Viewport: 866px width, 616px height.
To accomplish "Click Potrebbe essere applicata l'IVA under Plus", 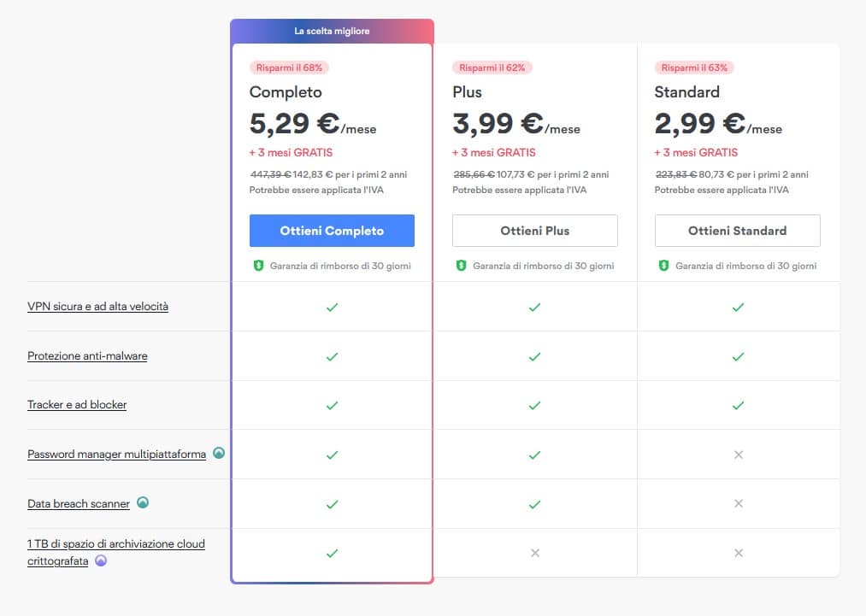I will [520, 190].
